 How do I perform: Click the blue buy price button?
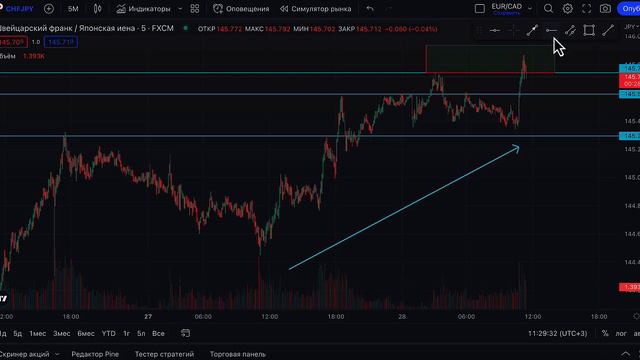[x=61, y=42]
